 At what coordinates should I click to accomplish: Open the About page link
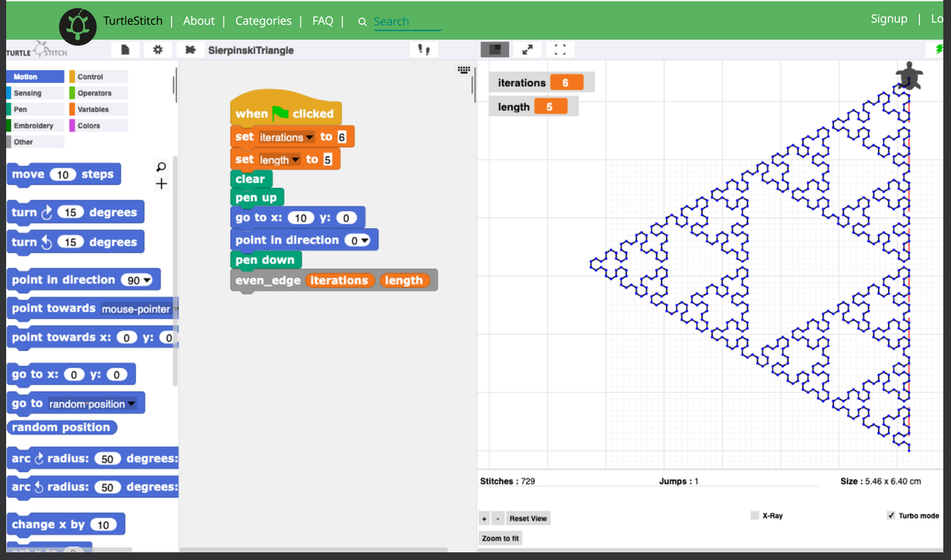(198, 21)
